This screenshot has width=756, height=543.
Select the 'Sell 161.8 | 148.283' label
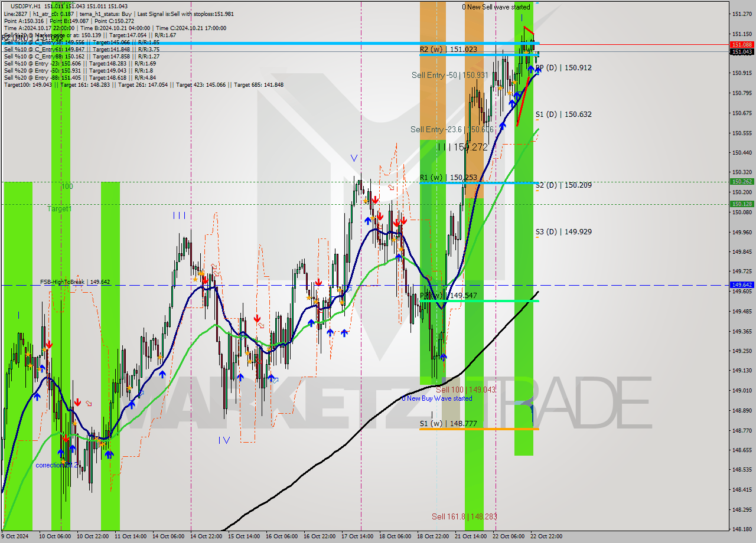click(x=464, y=516)
